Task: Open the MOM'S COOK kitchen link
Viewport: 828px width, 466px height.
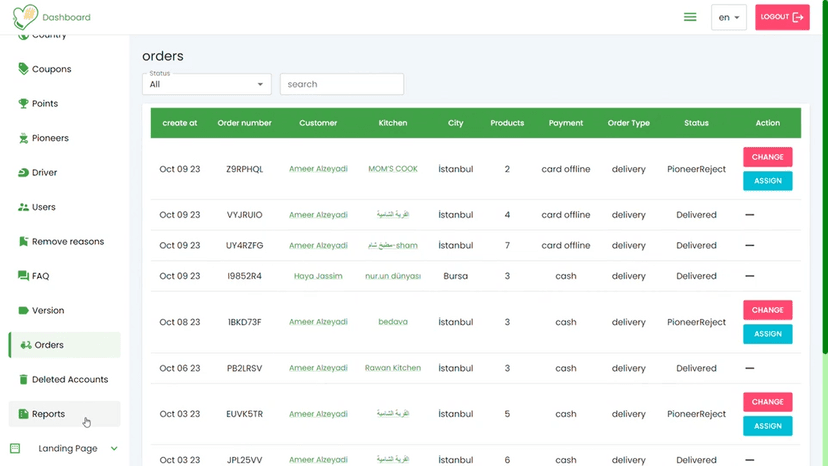Action: pos(392,169)
